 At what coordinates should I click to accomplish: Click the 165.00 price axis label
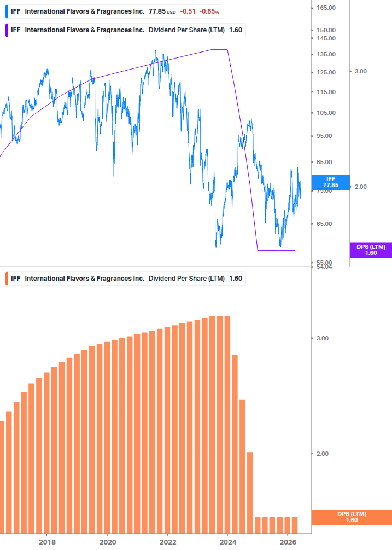pos(326,8)
